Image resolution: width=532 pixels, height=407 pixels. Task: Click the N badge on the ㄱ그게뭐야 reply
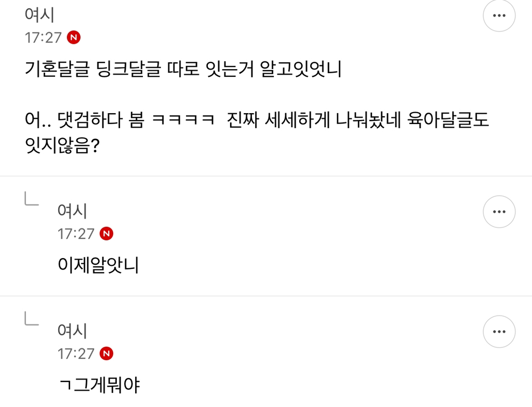point(107,354)
